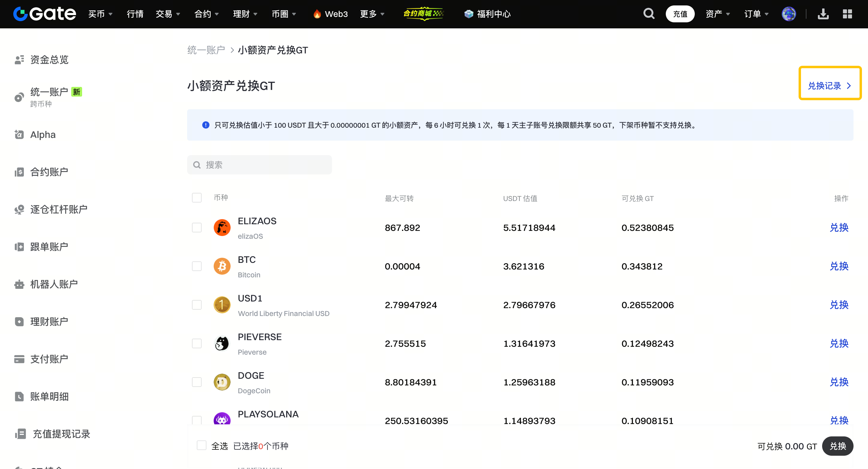Viewport: 868px width, 469px height.
Task: Open 充值提现记录 in the sidebar
Action: [61, 434]
